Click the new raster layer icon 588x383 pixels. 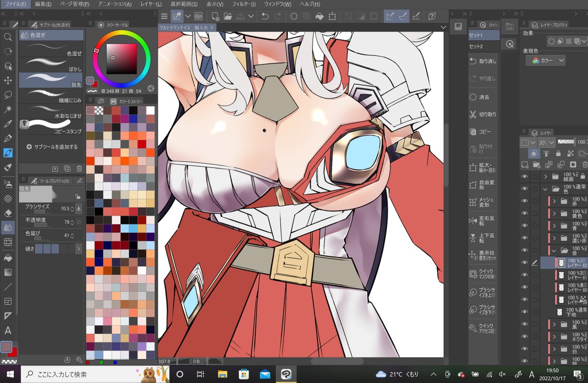525,165
